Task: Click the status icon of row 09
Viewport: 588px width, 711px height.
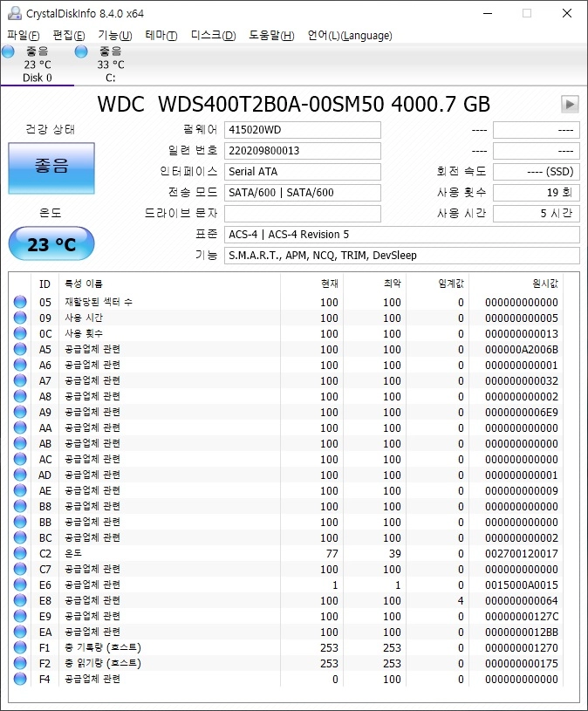Action: [x=20, y=318]
